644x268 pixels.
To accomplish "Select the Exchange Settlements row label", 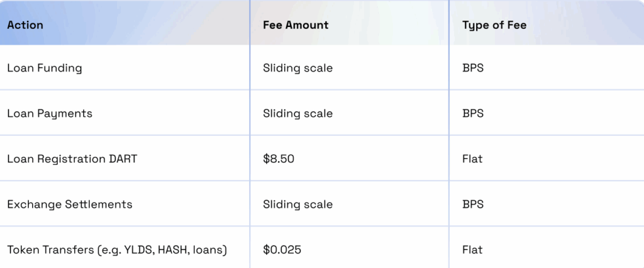I will click(70, 204).
